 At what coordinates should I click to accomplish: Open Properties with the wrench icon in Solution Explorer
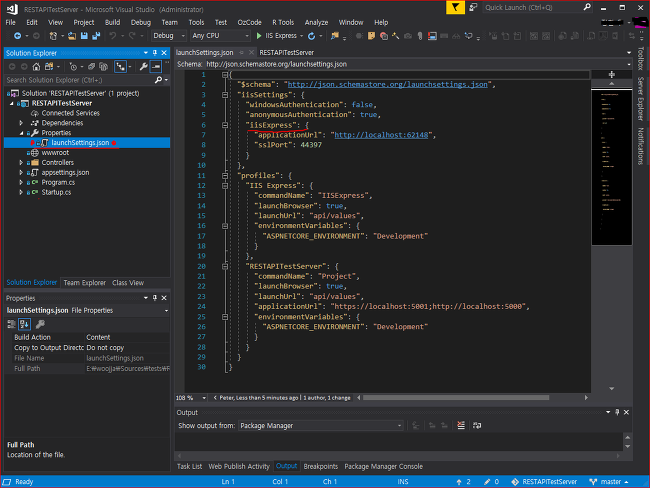point(143,66)
